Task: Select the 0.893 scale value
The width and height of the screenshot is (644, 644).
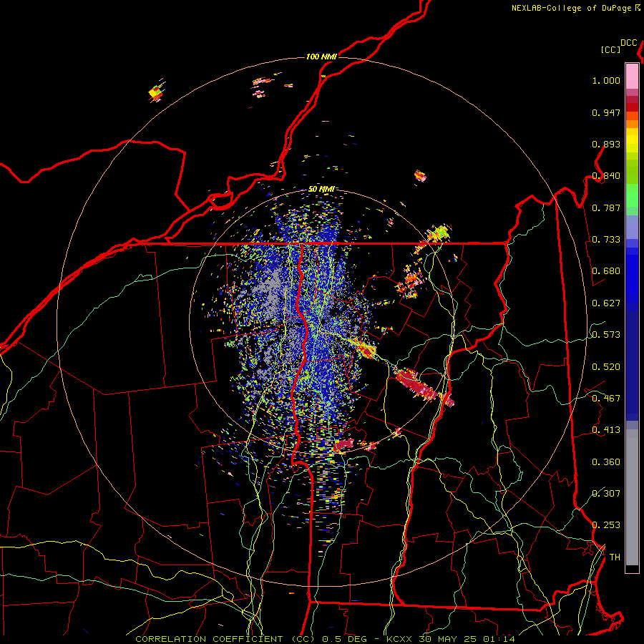Action: 606,144
